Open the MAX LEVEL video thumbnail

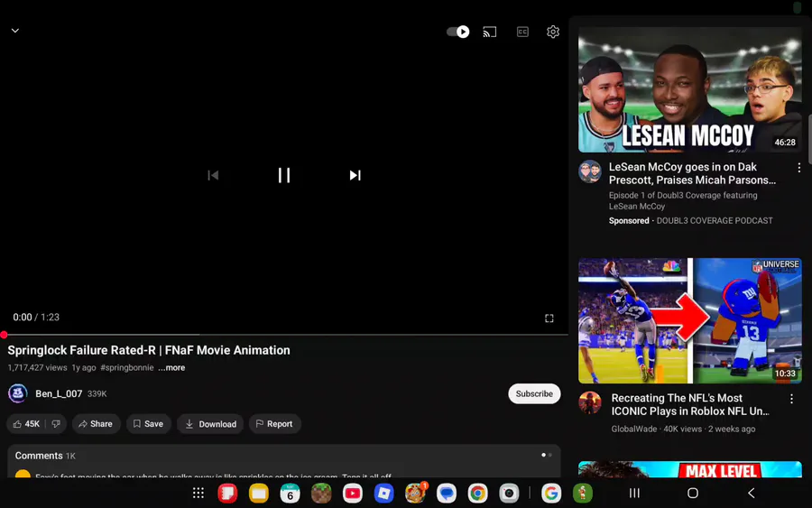coord(690,469)
